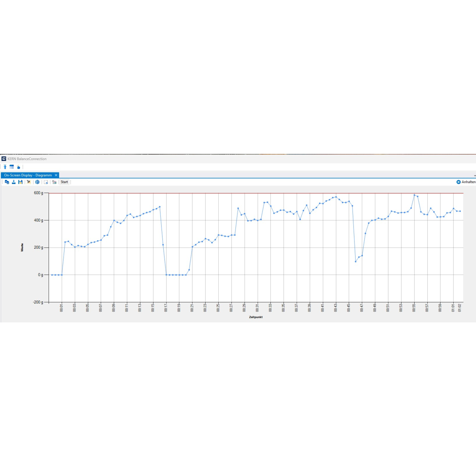Open the window layout icon in top toolbar
Screen dimensions: 476x476
(x=12, y=167)
